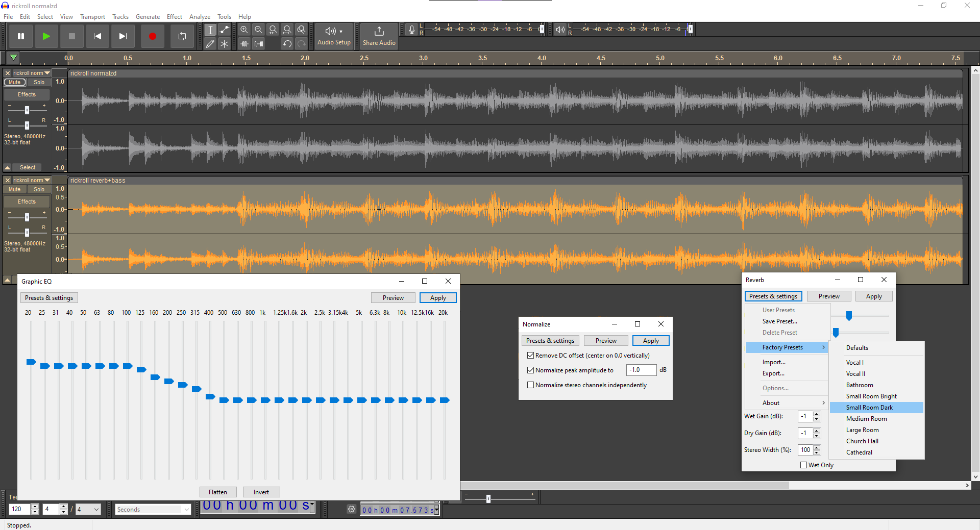Select the Envelope tool
The height and width of the screenshot is (530, 980).
(224, 30)
